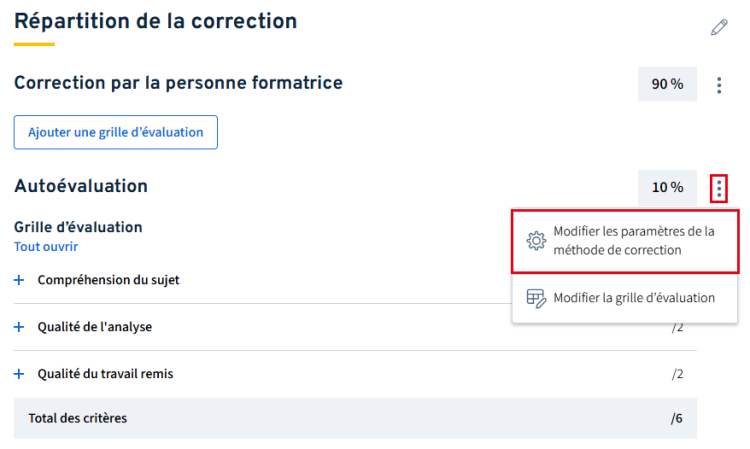Click the pencil edit icon beside Répartition de la correction

coord(718,27)
